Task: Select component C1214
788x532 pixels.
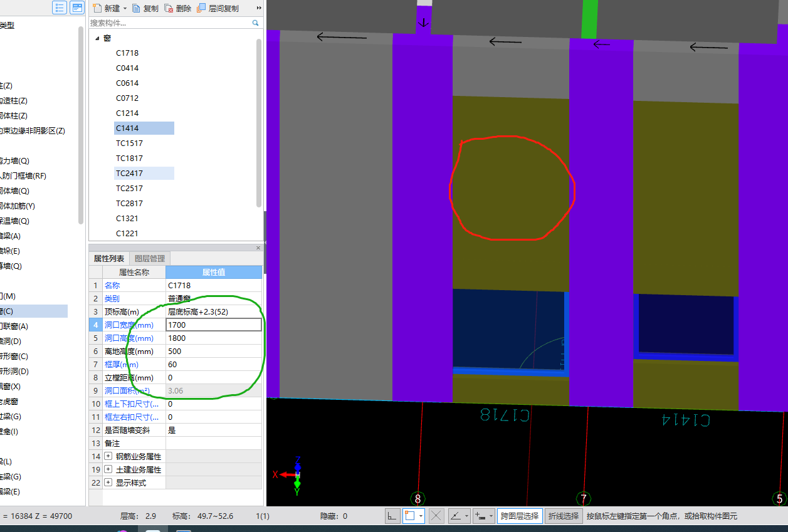Action: [x=127, y=113]
